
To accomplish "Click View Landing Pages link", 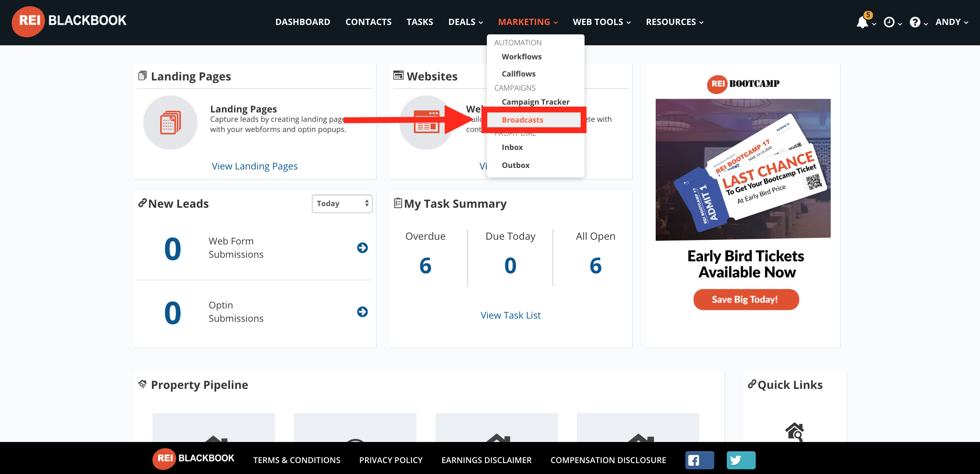I will pyautogui.click(x=255, y=166).
